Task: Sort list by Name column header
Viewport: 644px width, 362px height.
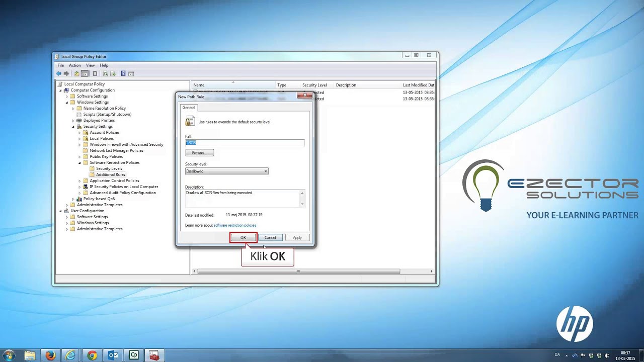Action: 233,85
